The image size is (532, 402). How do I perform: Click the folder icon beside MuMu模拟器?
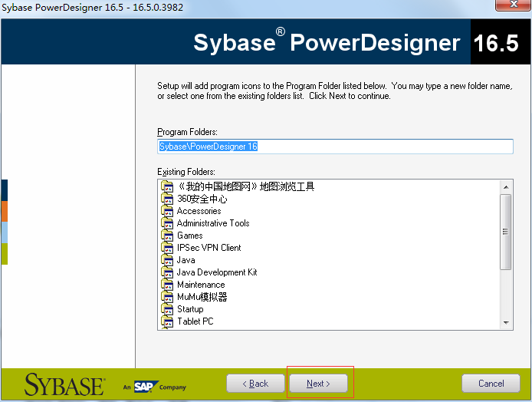pyautogui.click(x=167, y=297)
